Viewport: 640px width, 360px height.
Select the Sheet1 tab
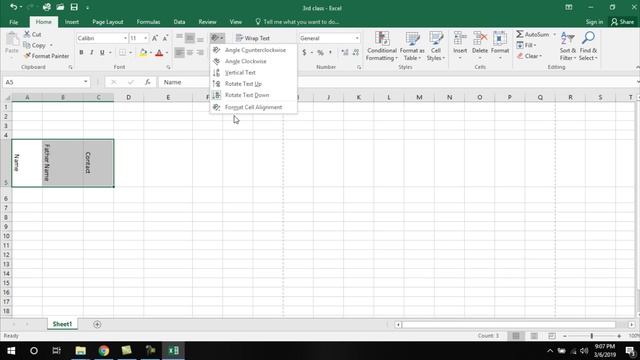62,324
